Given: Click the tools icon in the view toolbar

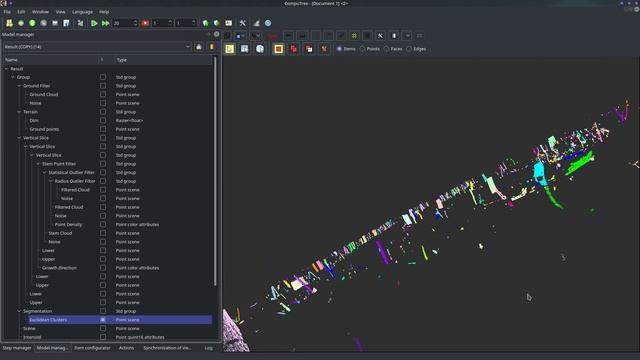Looking at the screenshot, I should (x=380, y=36).
